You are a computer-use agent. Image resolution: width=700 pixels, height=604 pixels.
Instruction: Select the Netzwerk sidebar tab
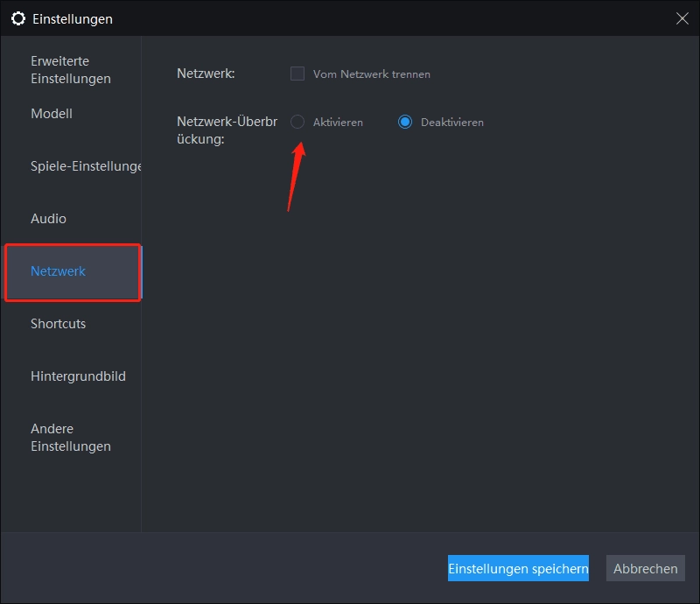click(73, 271)
